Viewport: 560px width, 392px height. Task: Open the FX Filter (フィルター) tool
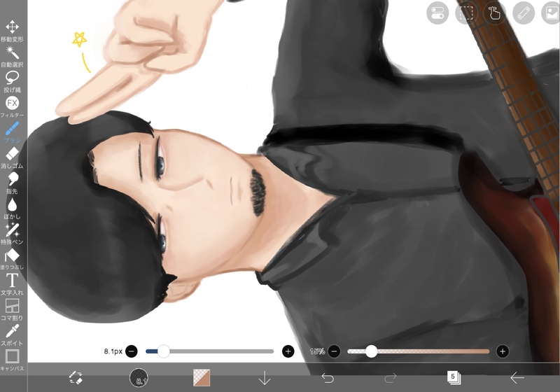[12, 107]
